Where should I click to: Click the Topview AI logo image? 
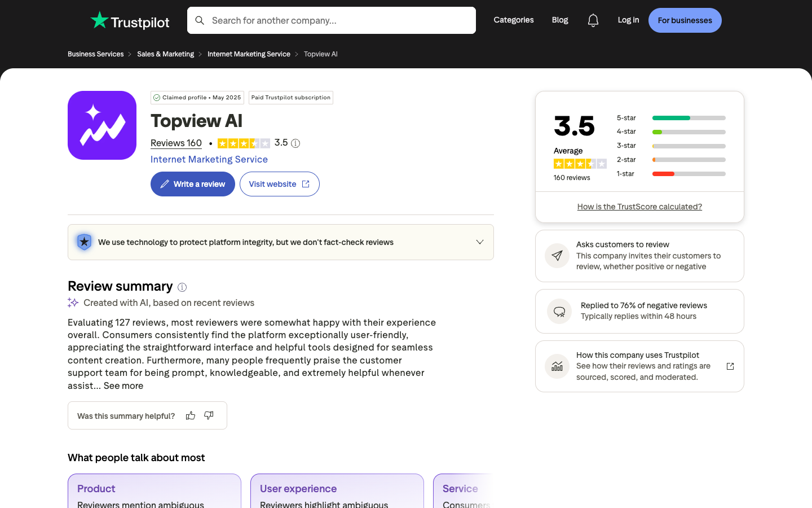102,125
